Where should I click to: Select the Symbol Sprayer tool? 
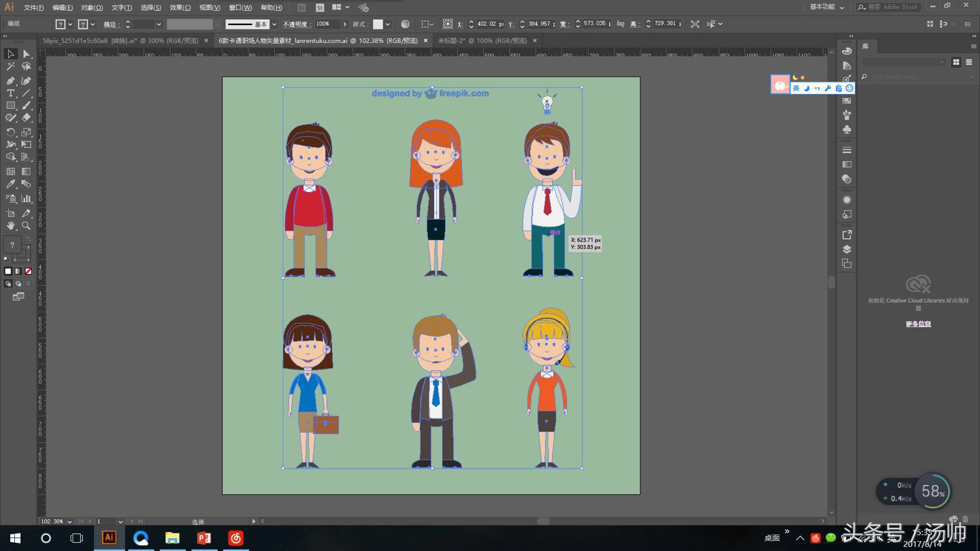[11, 199]
